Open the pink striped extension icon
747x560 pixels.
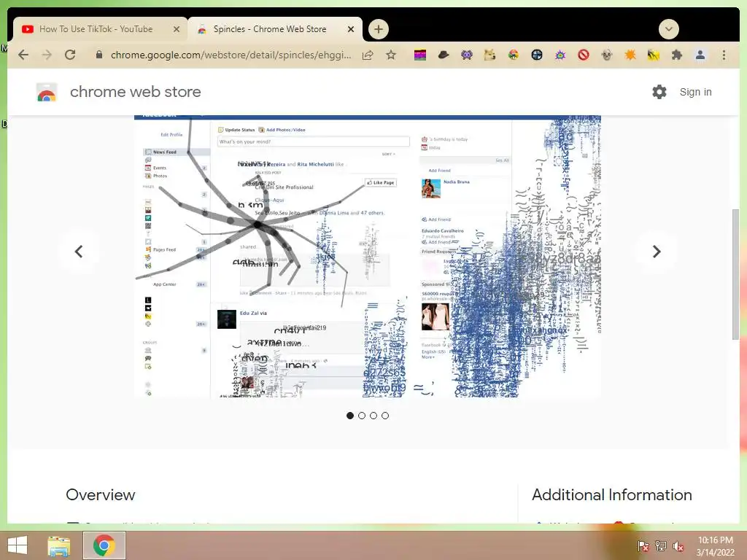pos(419,55)
